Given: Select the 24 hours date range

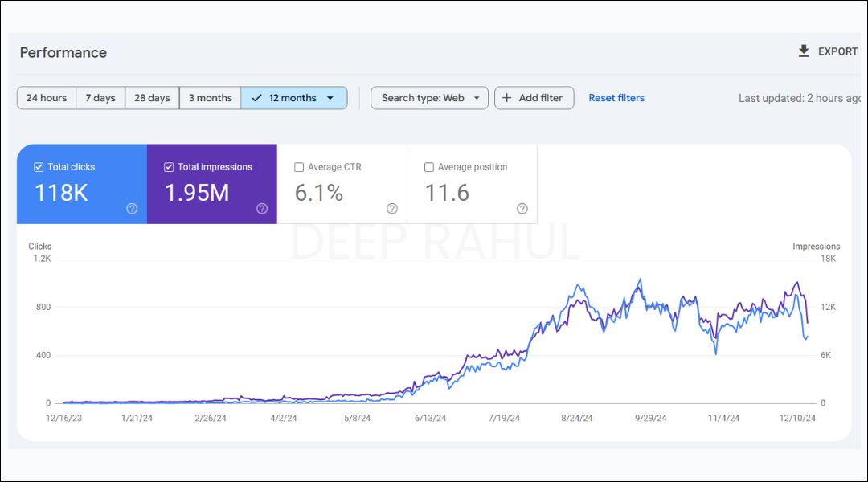Looking at the screenshot, I should pyautogui.click(x=46, y=97).
